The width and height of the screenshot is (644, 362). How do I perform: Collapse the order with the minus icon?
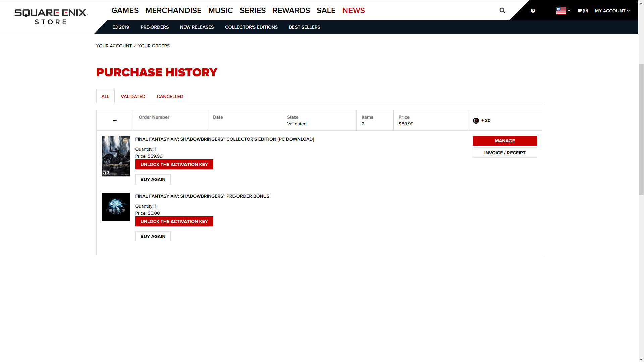[115, 121]
